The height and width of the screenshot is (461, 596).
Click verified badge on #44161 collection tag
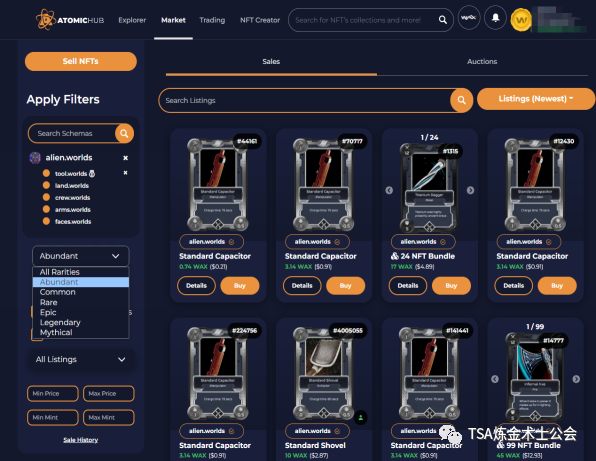point(231,242)
